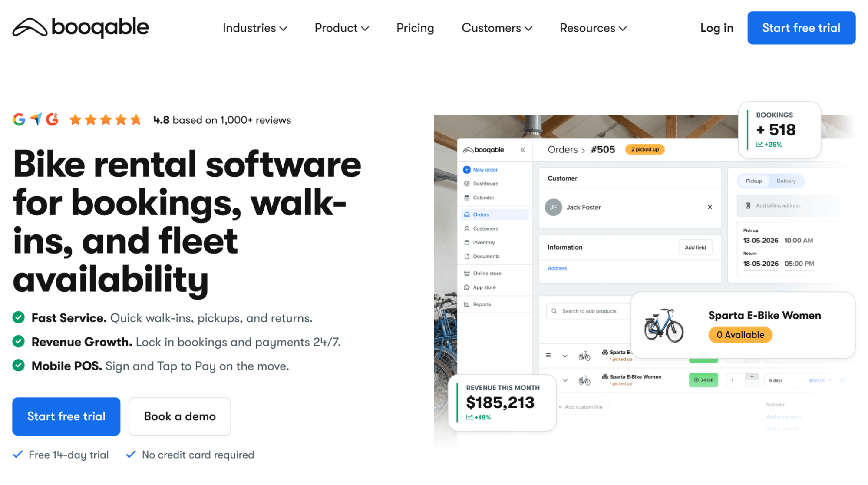Click the Google review icon

19,119
